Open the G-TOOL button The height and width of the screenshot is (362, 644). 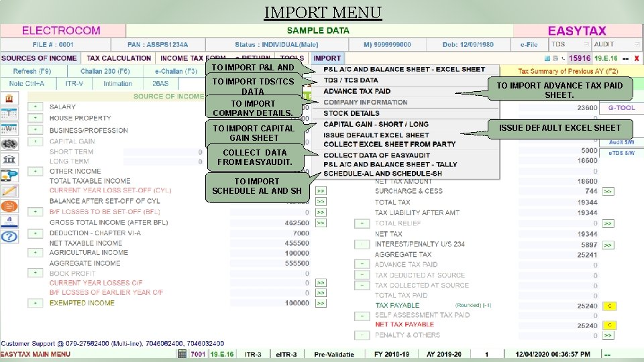point(621,107)
